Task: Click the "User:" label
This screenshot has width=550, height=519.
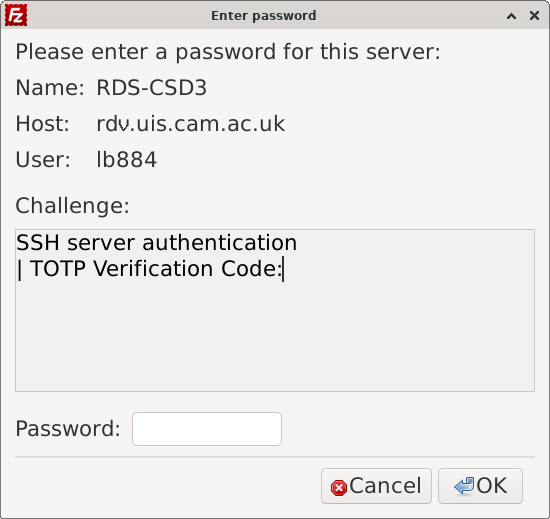Action: point(43,160)
